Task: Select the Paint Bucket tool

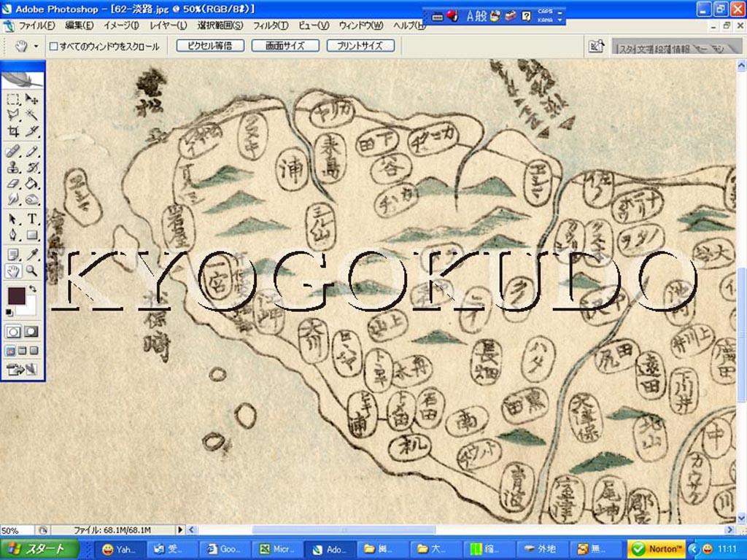Action: (x=31, y=183)
